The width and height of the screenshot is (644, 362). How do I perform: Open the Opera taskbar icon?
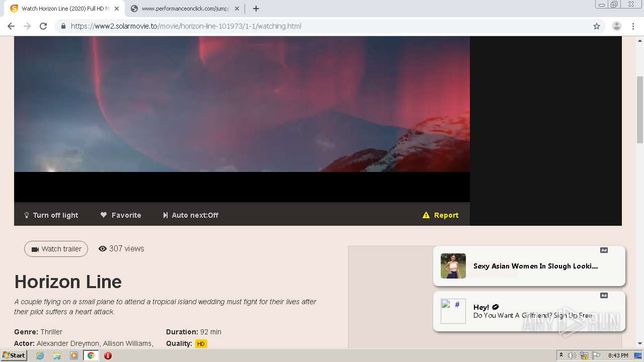[x=108, y=355]
